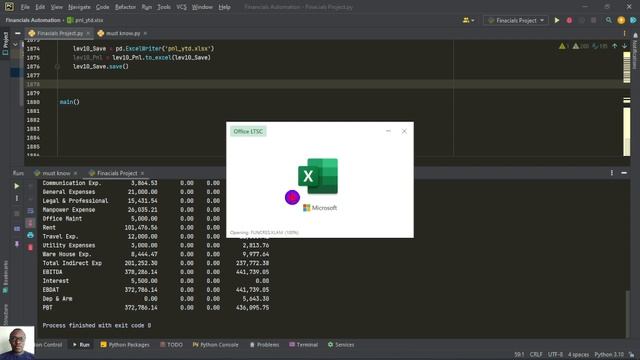Close the Finacials Project Run panel tab
This screenshot has width=640, height=360.
(x=142, y=173)
